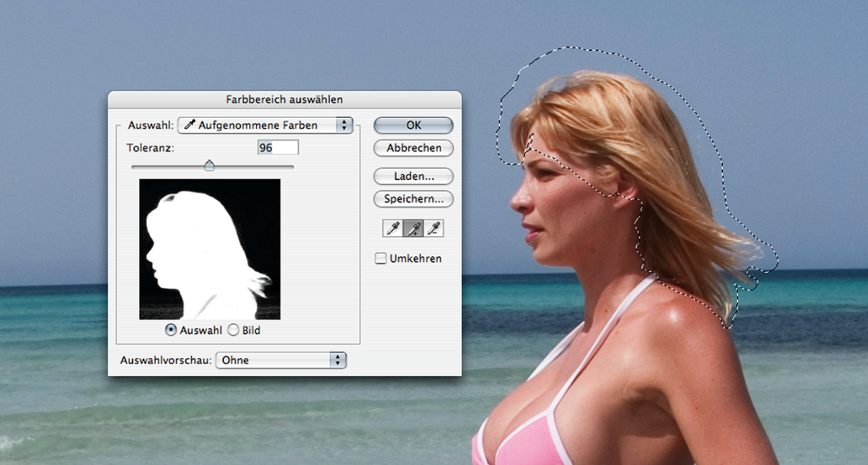Click the Speichern... button
The image size is (868, 465).
[413, 199]
